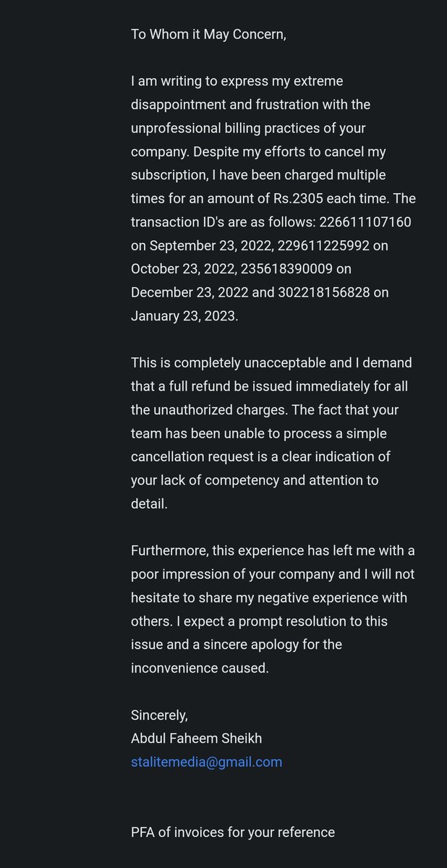447x868 pixels.
Task: Click transaction ID 226611107160
Action: [x=364, y=222]
